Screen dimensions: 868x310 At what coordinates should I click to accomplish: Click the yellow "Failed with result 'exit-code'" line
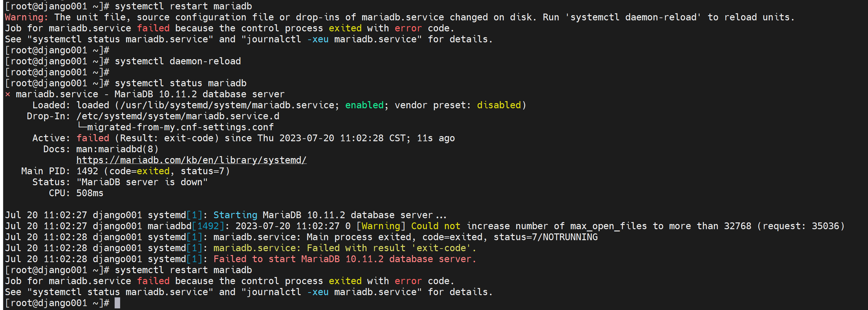(x=344, y=248)
